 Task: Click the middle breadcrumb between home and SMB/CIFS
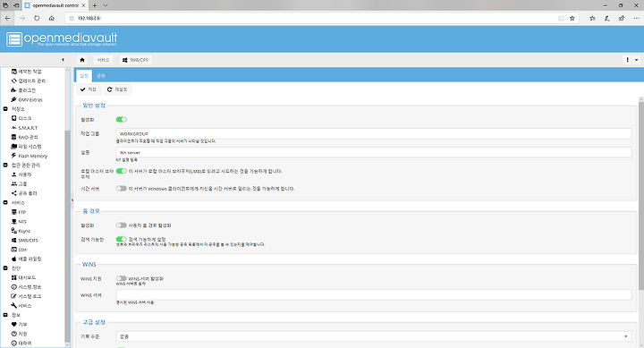tap(103, 60)
